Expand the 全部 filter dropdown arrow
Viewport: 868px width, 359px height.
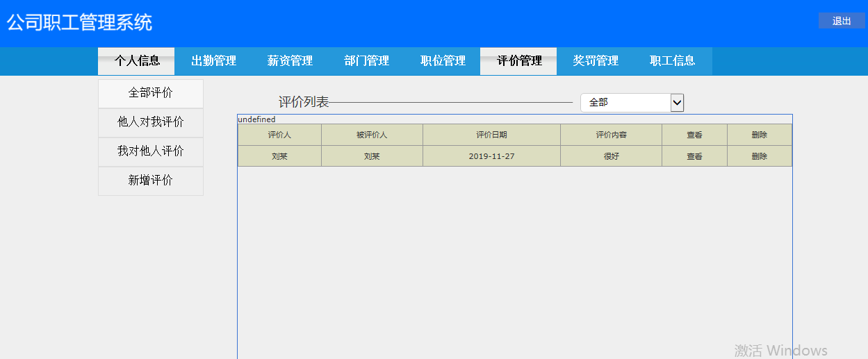click(x=677, y=103)
